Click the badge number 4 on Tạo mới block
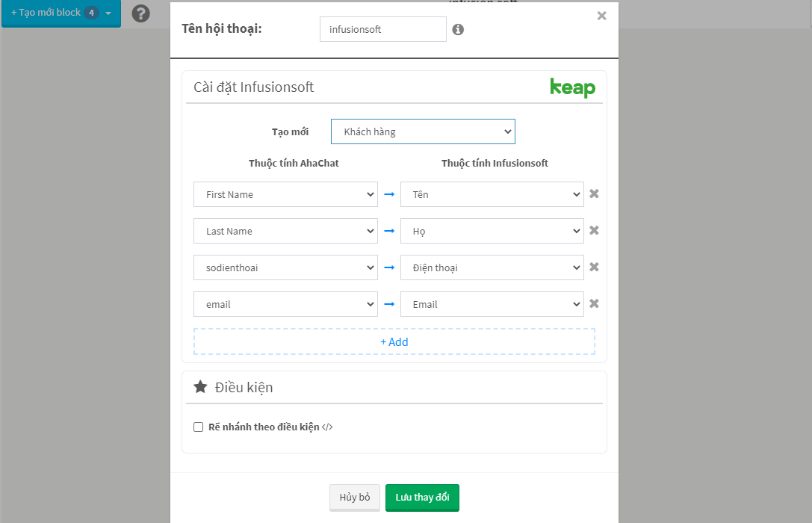The height and width of the screenshot is (523, 812). (x=92, y=13)
